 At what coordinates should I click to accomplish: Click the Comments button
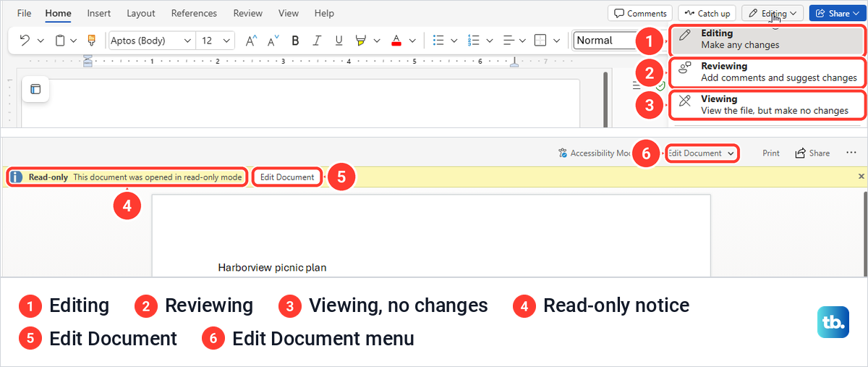[x=640, y=13]
